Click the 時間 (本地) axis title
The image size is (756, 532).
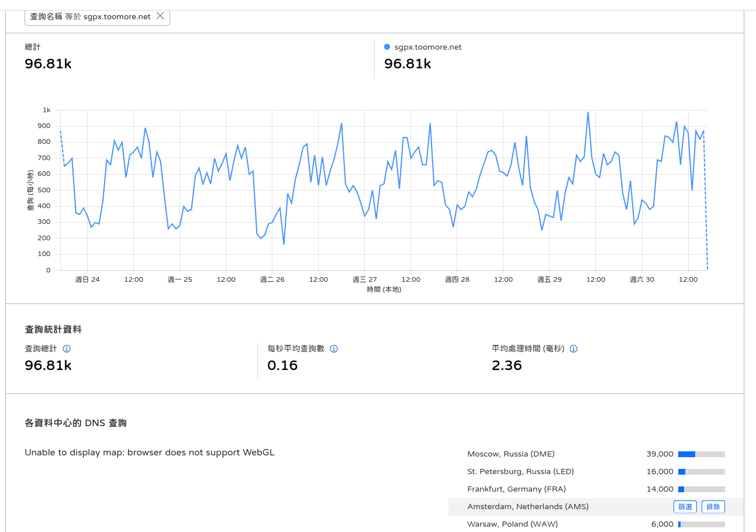pyautogui.click(x=384, y=289)
